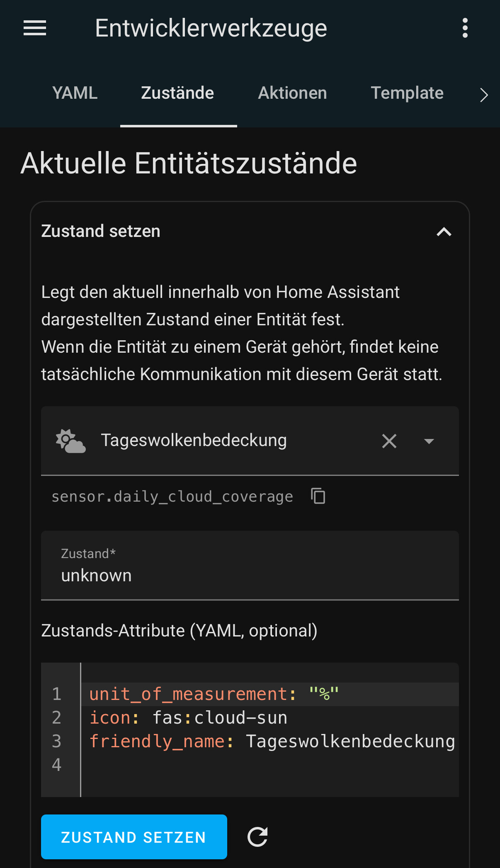Viewport: 500px width, 868px height.
Task: Click empty line 4 in YAML editor
Action: click(269, 765)
